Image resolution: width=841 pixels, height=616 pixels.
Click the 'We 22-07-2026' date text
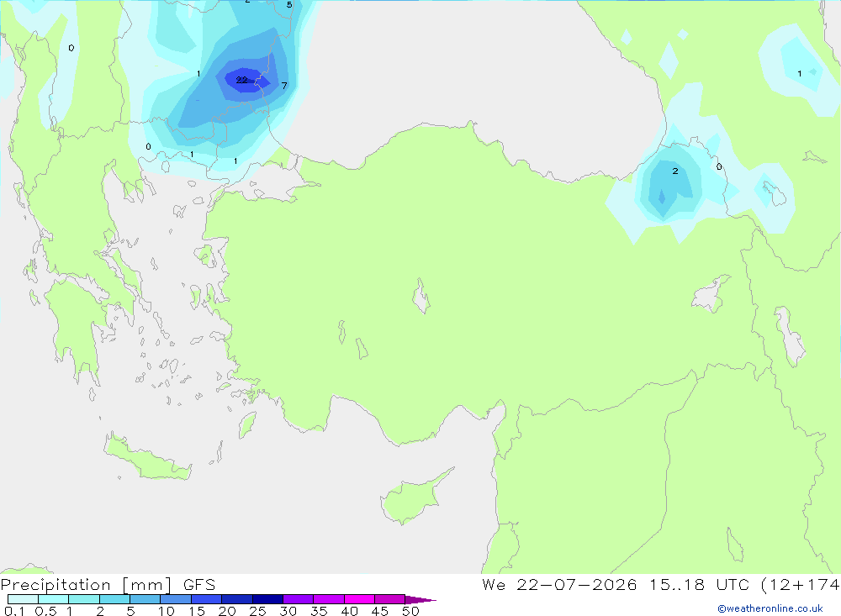click(x=559, y=585)
